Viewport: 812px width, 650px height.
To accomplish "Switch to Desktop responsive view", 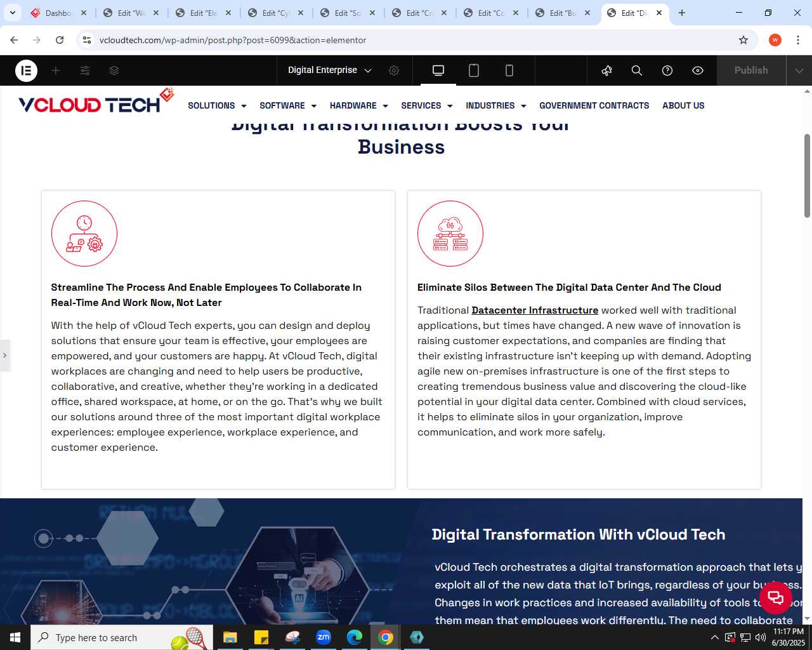I will [x=438, y=70].
